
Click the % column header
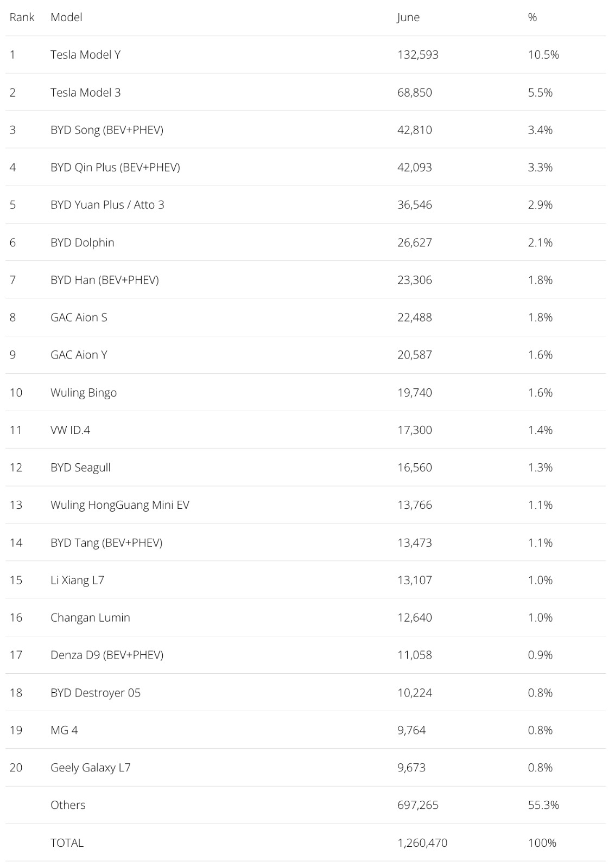tap(532, 17)
